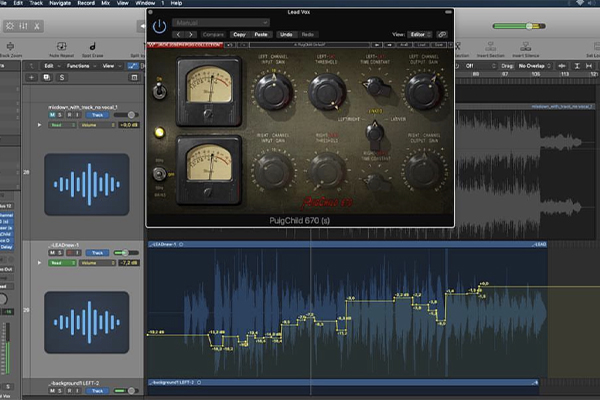Open the Editors scissors icon
The height and width of the screenshot is (400, 600).
(x=37, y=26)
